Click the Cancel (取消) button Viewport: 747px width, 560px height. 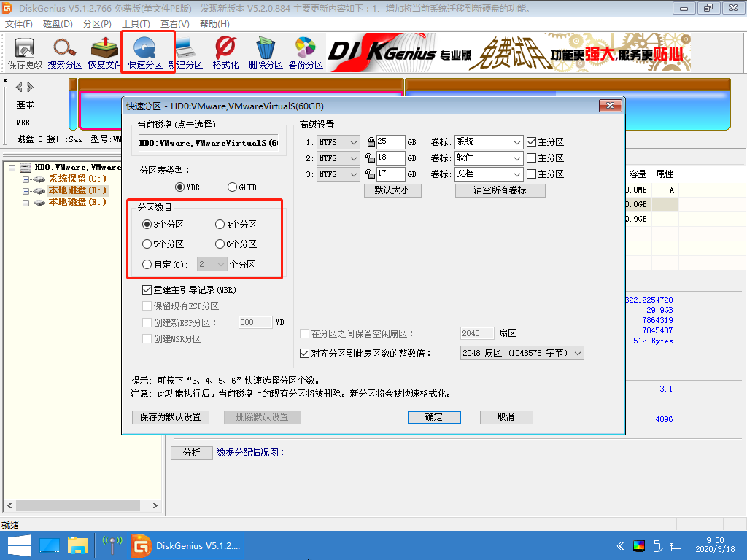point(506,417)
